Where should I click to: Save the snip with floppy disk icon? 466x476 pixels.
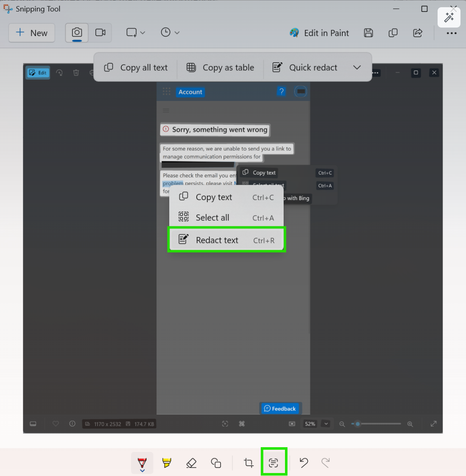[x=368, y=33]
